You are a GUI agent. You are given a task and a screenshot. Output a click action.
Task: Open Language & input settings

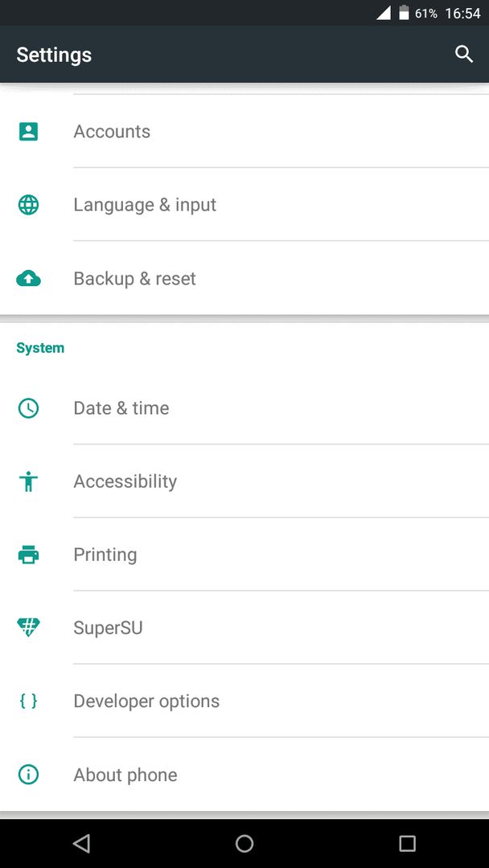point(145,205)
